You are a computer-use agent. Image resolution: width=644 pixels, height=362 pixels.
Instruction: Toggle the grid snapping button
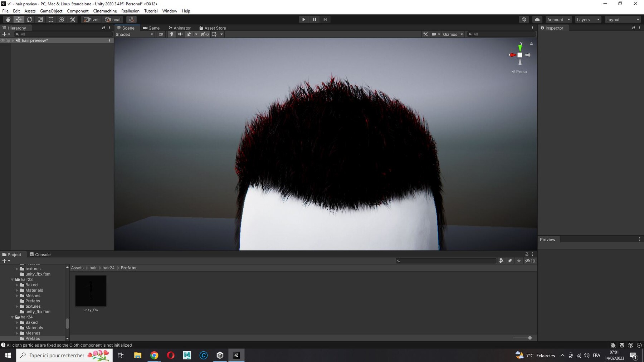click(x=131, y=20)
